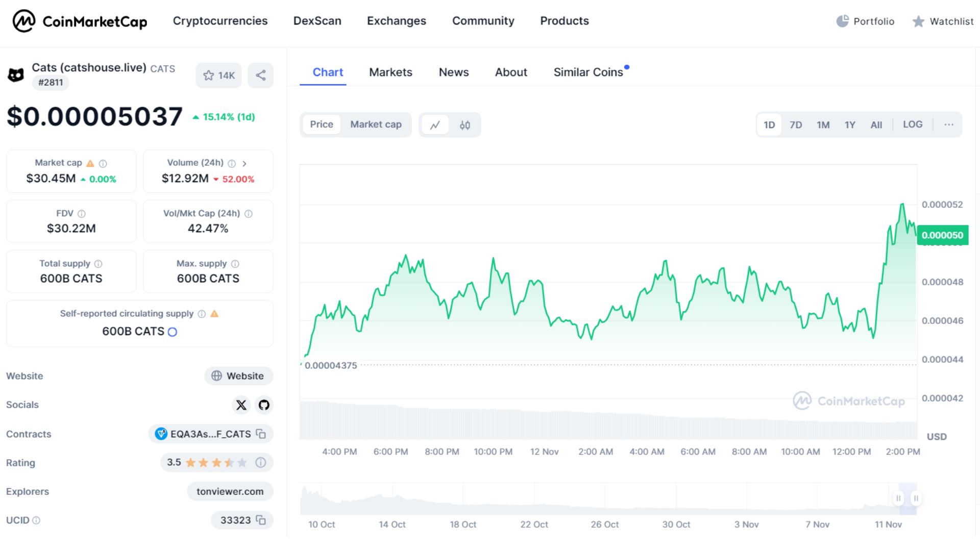Viewport: 980px width, 551px height.
Task: Copy the UCID 33323 value
Action: (261, 520)
